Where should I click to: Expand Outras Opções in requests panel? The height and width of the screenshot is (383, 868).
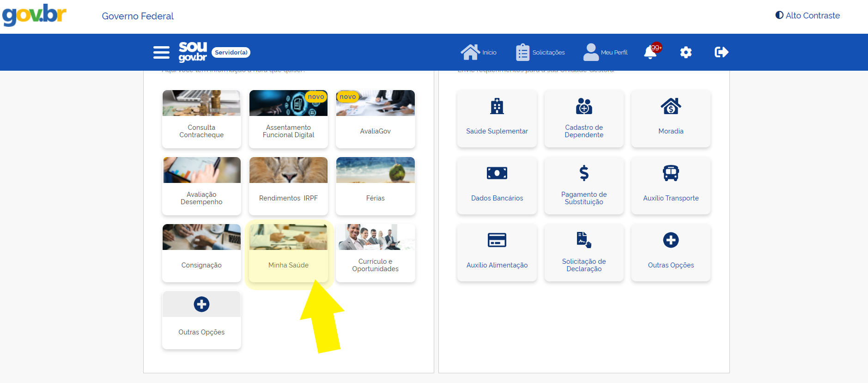tap(671, 253)
